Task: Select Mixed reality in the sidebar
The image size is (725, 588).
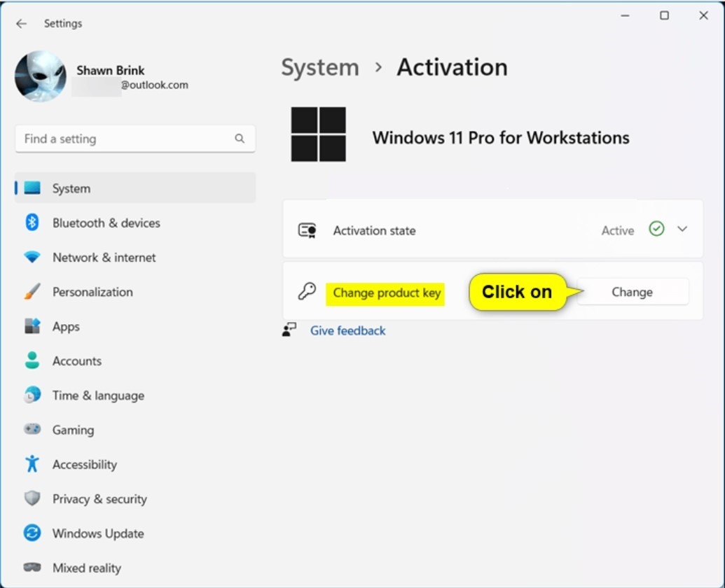Action: pos(86,568)
